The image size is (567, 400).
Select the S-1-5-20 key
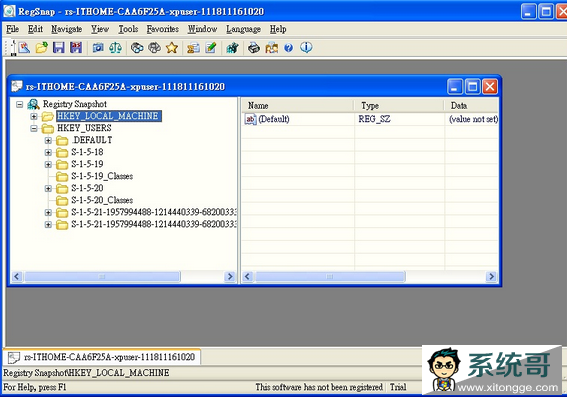pos(87,188)
